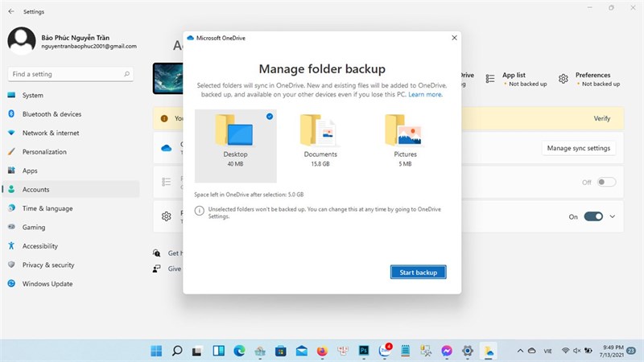Click the OneDrive cloud icon in Settings row
Screen dimensions: 644x362
(x=167, y=148)
